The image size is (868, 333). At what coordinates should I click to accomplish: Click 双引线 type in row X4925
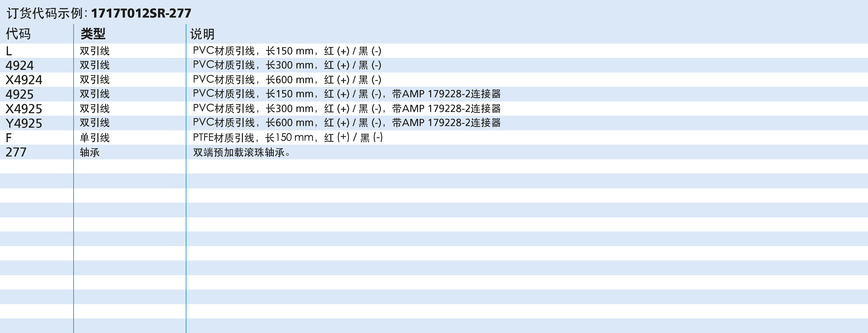(95, 108)
